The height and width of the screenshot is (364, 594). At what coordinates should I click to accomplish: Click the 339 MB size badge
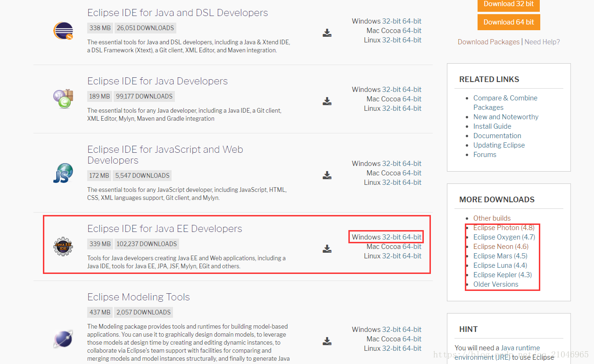[x=100, y=244]
